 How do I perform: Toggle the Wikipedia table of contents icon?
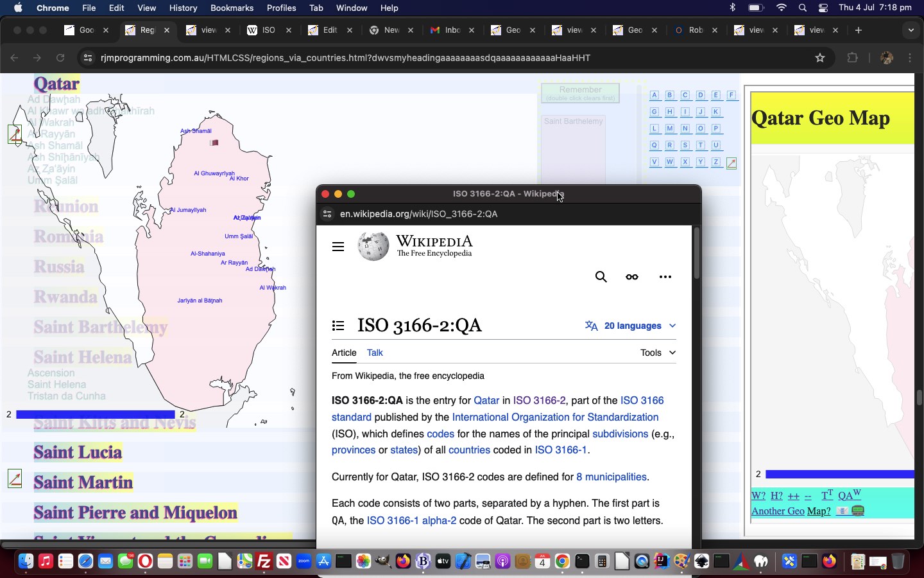point(338,326)
